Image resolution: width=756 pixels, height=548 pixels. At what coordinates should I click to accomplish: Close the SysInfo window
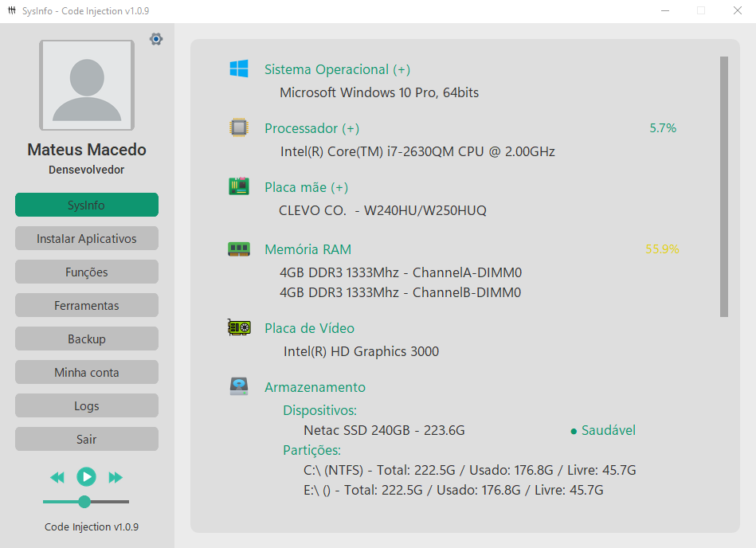738,10
